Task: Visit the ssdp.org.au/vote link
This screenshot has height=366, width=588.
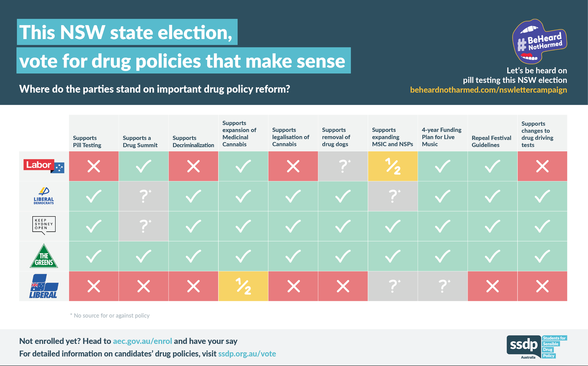Action: [x=247, y=354]
